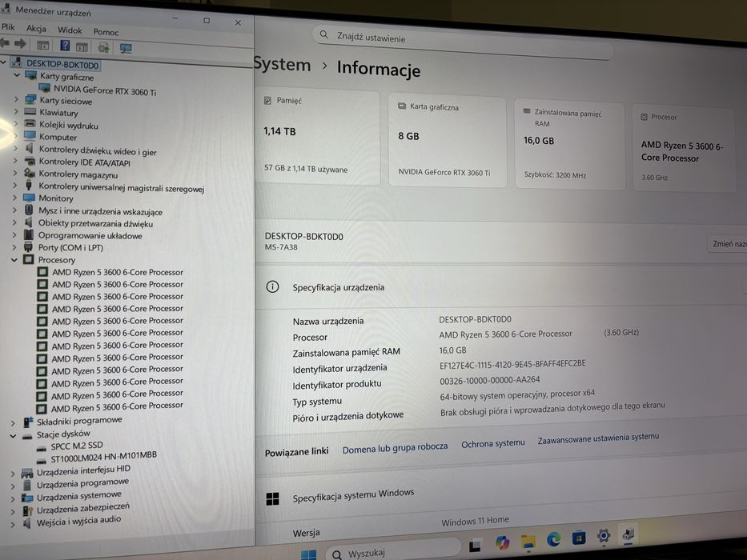This screenshot has height=560, width=747.
Task: Select Urządzenia zabezpieczeń category
Action: click(x=83, y=509)
